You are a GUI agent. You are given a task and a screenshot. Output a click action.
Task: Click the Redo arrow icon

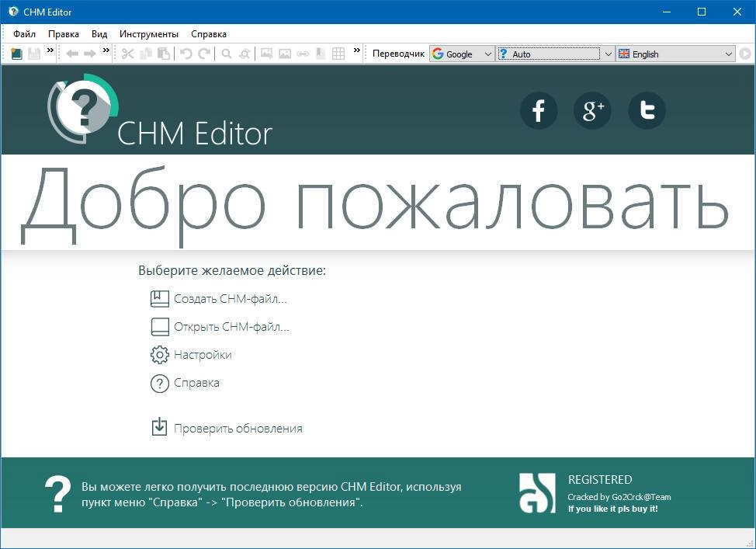point(204,54)
